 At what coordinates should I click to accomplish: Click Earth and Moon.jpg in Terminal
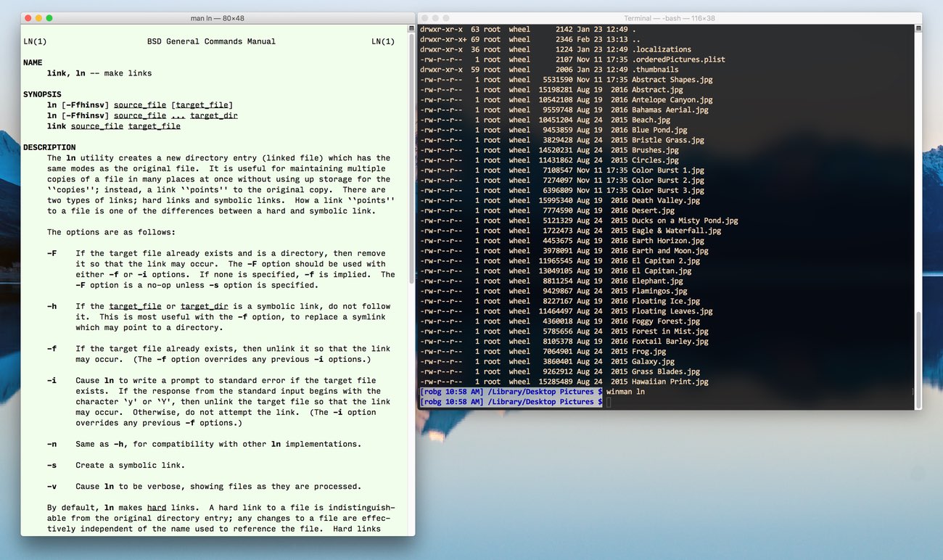[670, 251]
